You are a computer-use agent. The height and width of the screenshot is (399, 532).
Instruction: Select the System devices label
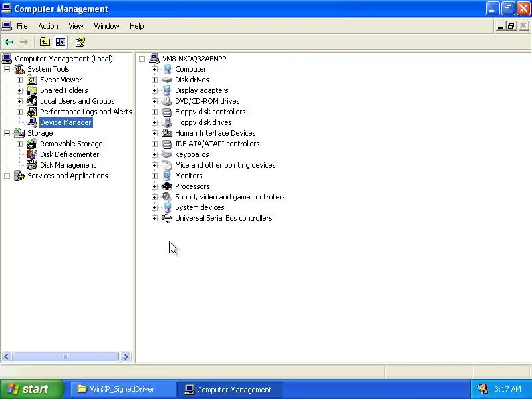click(x=199, y=207)
